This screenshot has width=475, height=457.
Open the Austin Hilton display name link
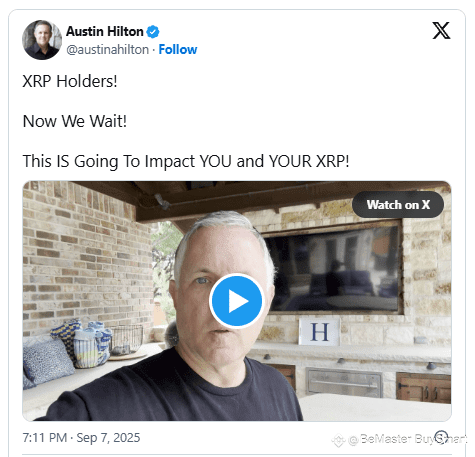105,31
